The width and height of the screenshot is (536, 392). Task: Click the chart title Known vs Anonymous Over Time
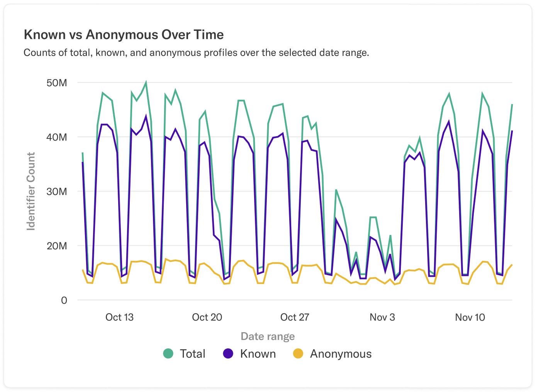pos(124,35)
